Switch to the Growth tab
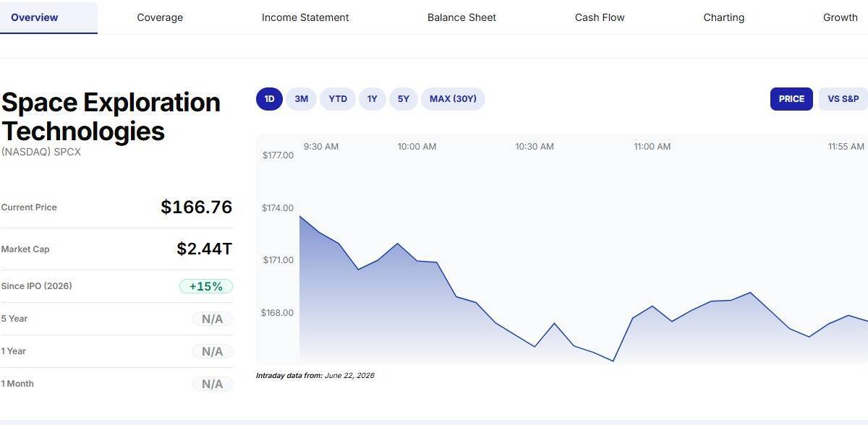Viewport: 868px width, 425px height. tap(841, 17)
